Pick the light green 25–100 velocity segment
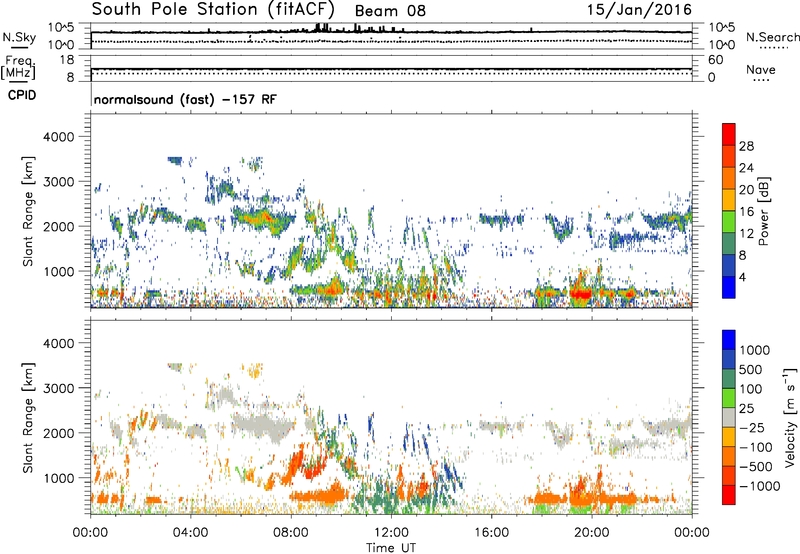 [729, 399]
